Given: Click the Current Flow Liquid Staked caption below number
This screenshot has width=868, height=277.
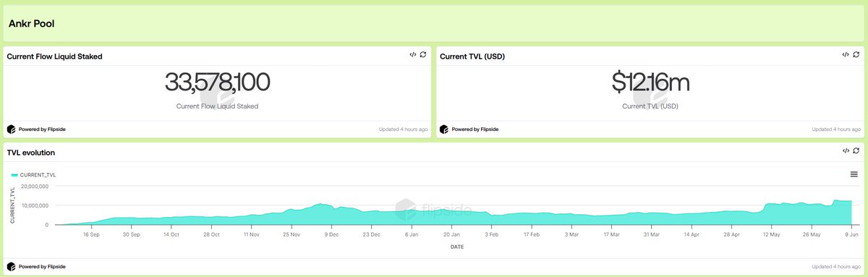Looking at the screenshot, I should (x=217, y=106).
